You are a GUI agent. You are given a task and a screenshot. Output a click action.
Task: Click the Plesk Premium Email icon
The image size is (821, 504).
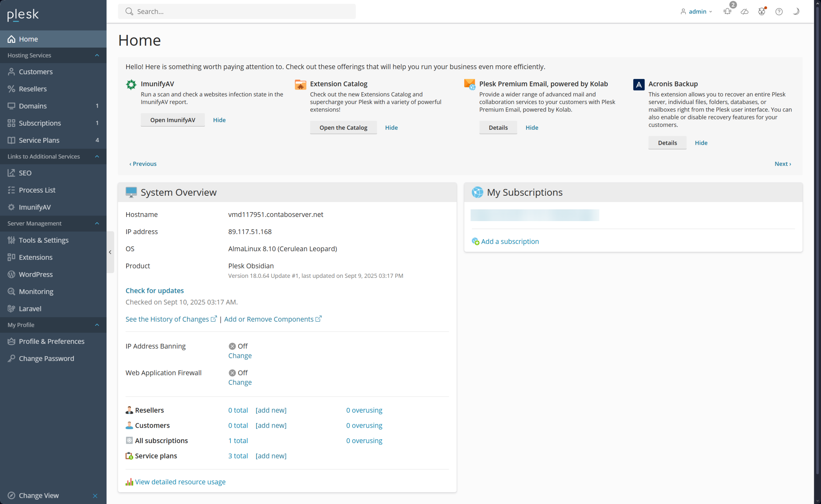pyautogui.click(x=470, y=84)
